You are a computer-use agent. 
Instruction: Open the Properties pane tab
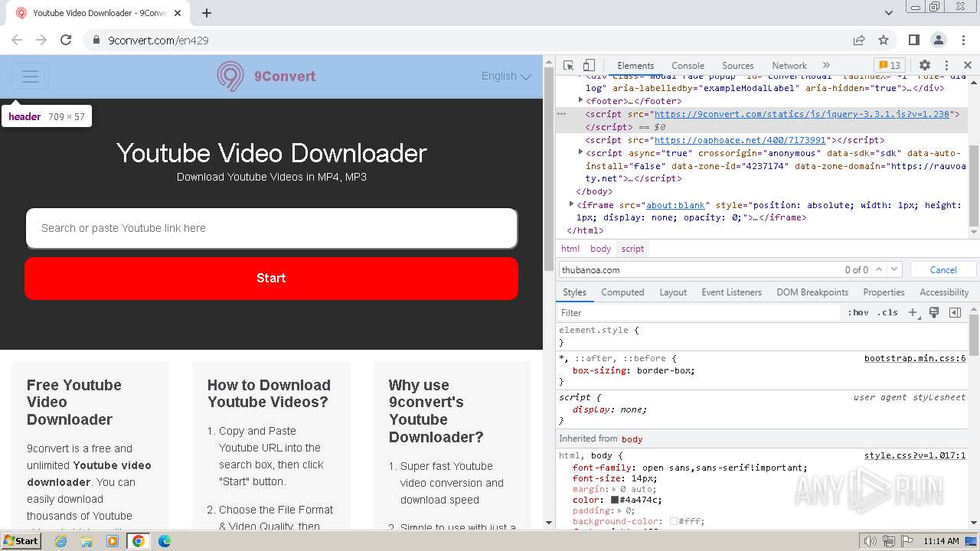884,292
